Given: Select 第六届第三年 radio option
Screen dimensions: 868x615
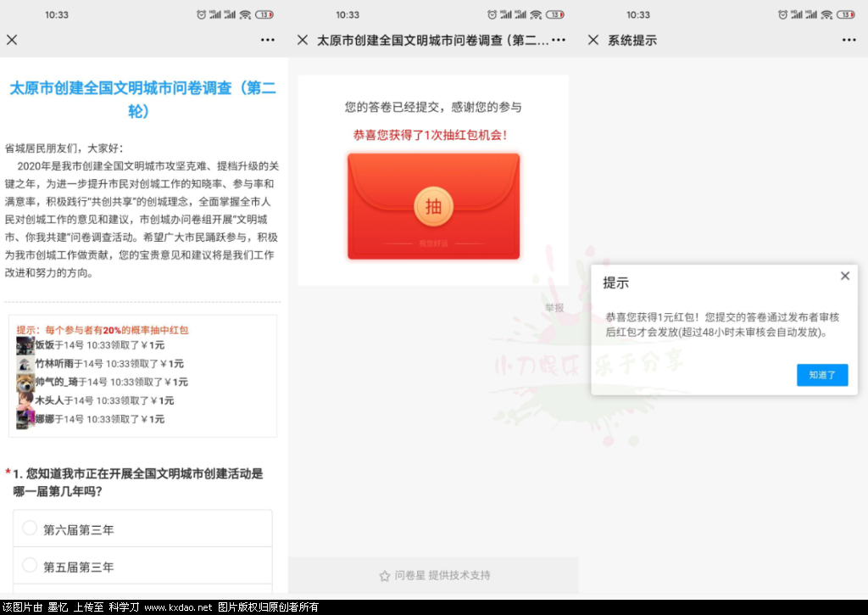Looking at the screenshot, I should point(31,528).
